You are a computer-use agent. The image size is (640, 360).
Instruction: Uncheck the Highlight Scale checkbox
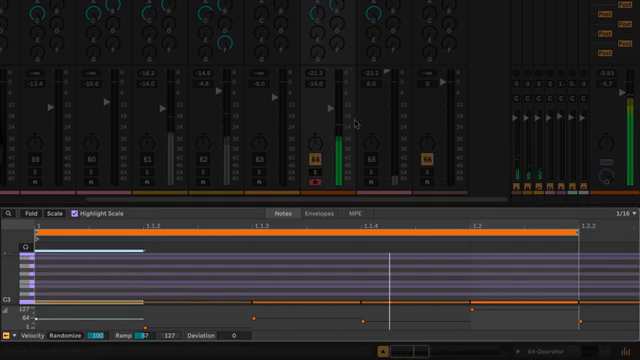[x=74, y=213]
